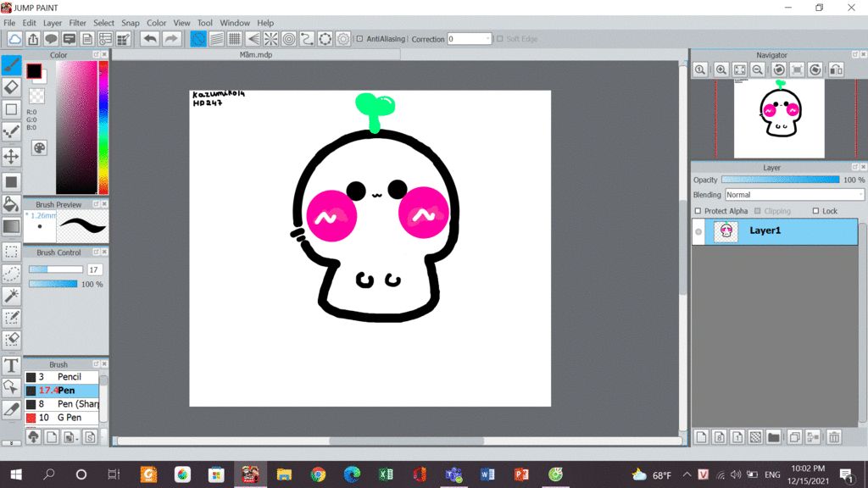Select the Pencil brush
Image resolution: width=868 pixels, height=488 pixels.
pyautogui.click(x=61, y=377)
